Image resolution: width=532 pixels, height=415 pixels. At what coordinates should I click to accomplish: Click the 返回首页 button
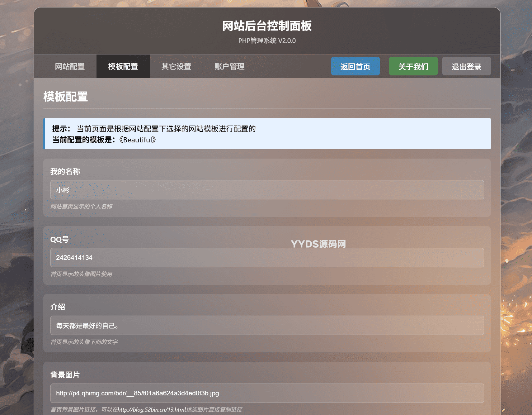pos(355,66)
